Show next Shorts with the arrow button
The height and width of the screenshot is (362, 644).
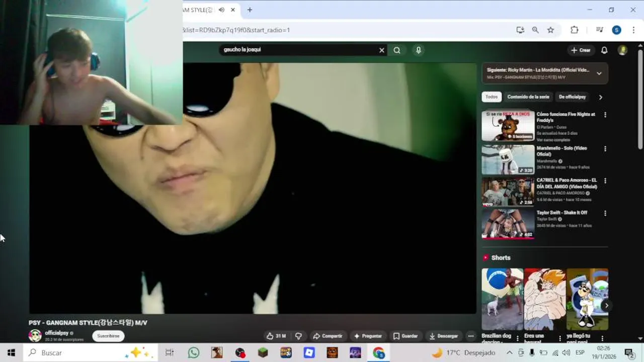pyautogui.click(x=606, y=305)
